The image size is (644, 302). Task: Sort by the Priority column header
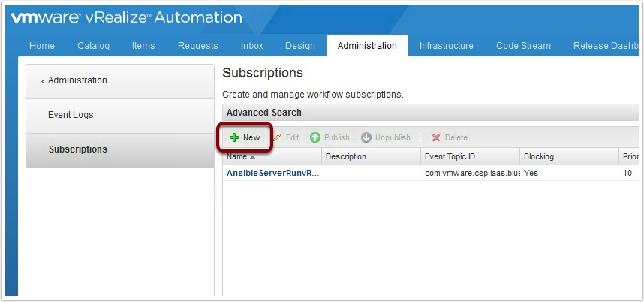coord(629,156)
